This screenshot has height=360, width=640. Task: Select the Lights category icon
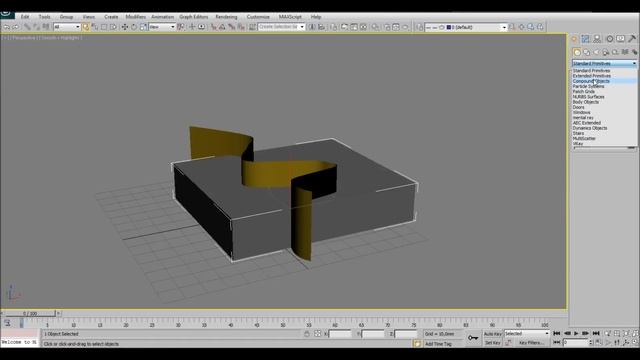click(x=596, y=52)
